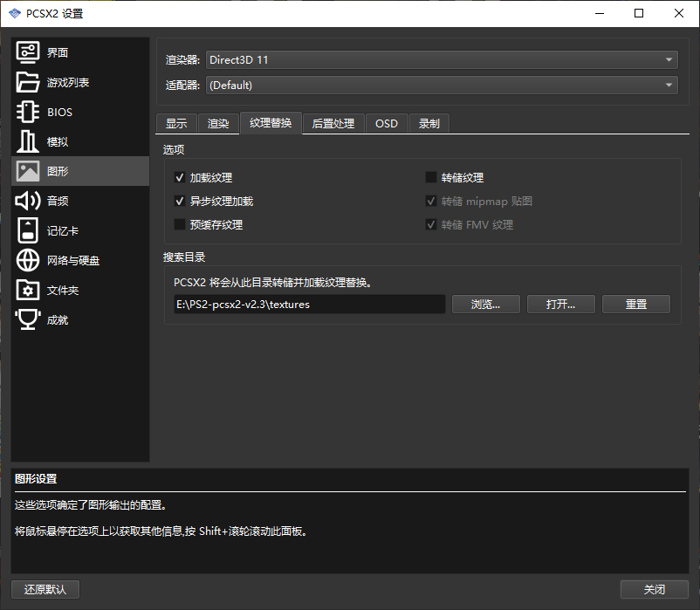
Task: Select the 界面 label in sidebar
Action: 58,52
